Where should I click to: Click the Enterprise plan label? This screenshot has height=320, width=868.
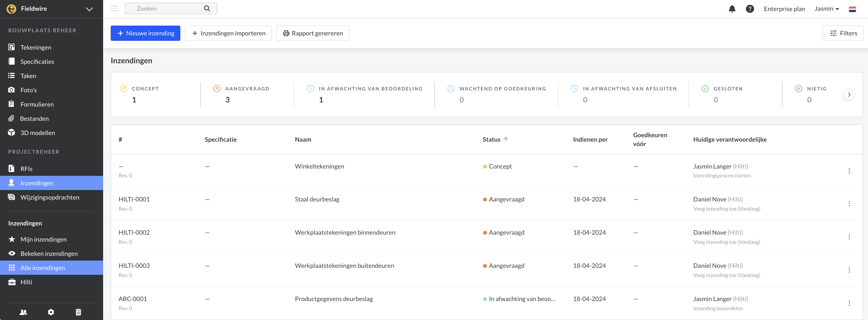[784, 9]
